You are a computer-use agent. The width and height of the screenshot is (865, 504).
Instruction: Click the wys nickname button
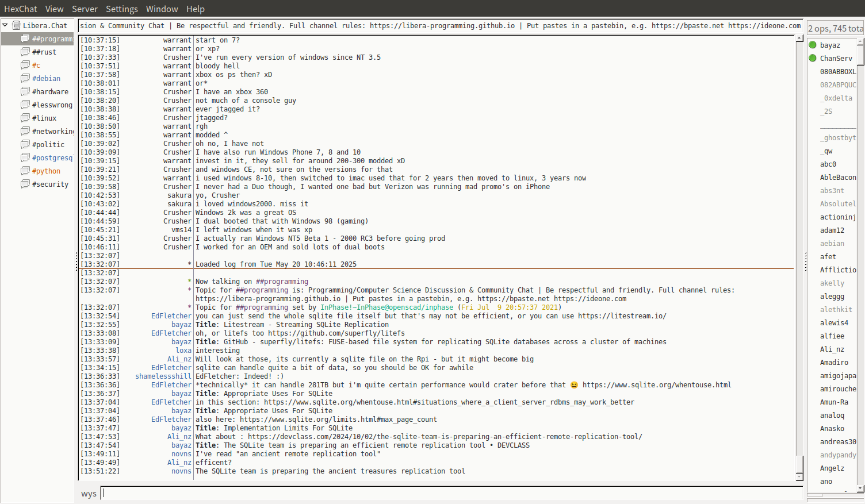pos(89,494)
